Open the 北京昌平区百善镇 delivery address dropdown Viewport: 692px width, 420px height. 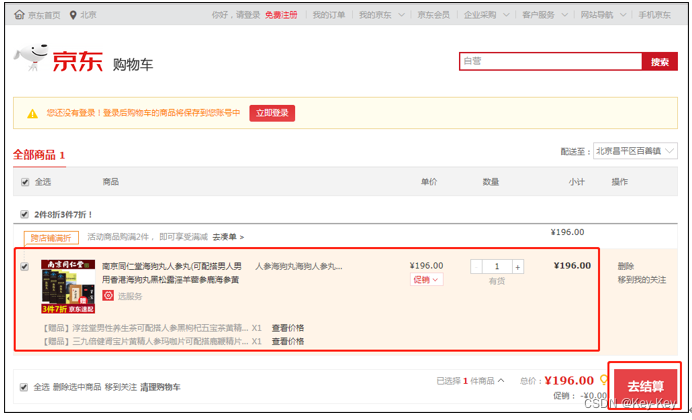pyautogui.click(x=635, y=151)
